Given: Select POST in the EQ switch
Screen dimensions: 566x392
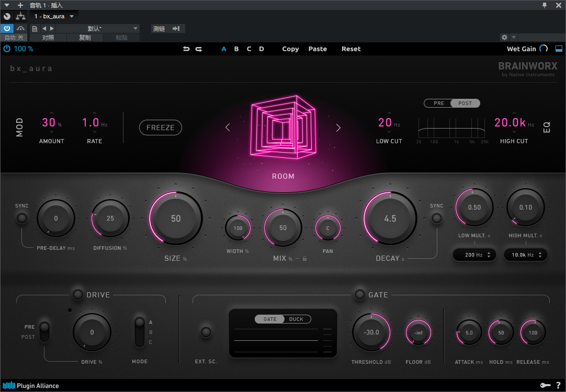Looking at the screenshot, I should [x=465, y=103].
